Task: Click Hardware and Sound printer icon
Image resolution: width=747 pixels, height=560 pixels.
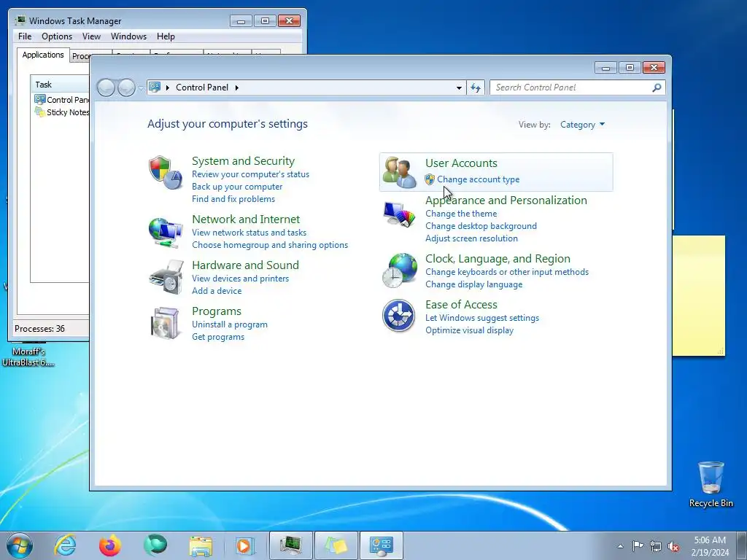Action: [x=166, y=277]
